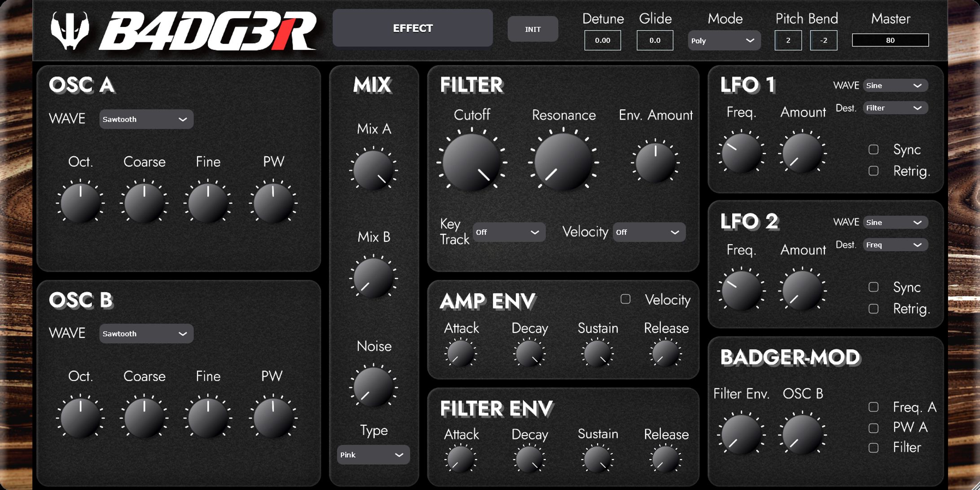
Task: Click the Noise level knob
Action: tap(373, 387)
